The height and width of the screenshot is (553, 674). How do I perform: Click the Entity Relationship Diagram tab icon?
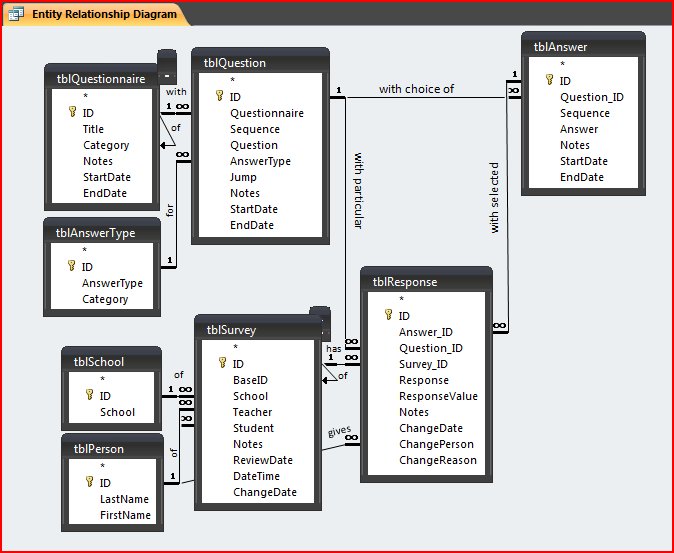click(17, 15)
